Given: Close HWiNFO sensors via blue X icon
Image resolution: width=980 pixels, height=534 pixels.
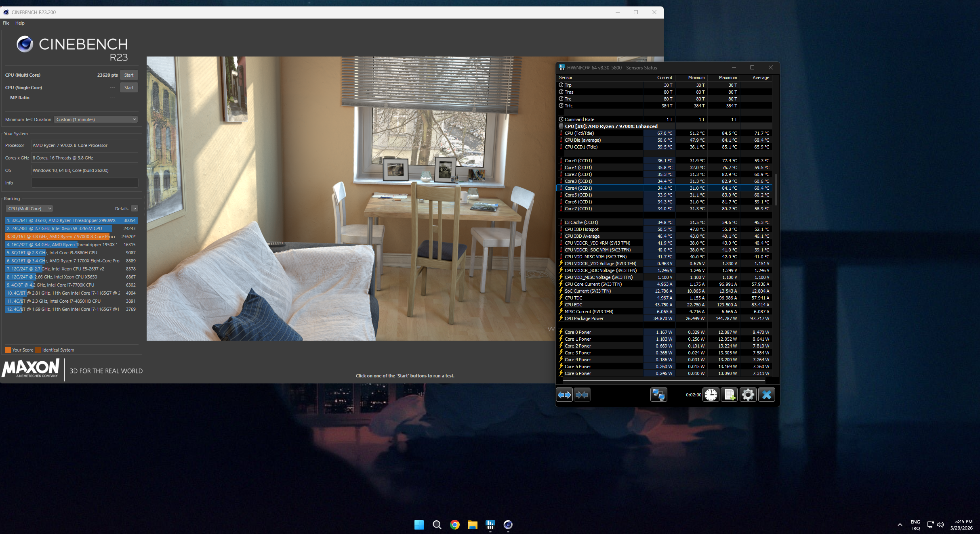Looking at the screenshot, I should (x=766, y=395).
